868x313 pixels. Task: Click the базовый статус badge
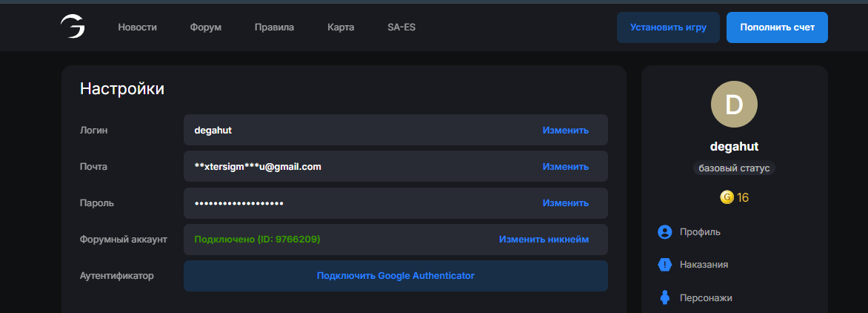(x=734, y=168)
